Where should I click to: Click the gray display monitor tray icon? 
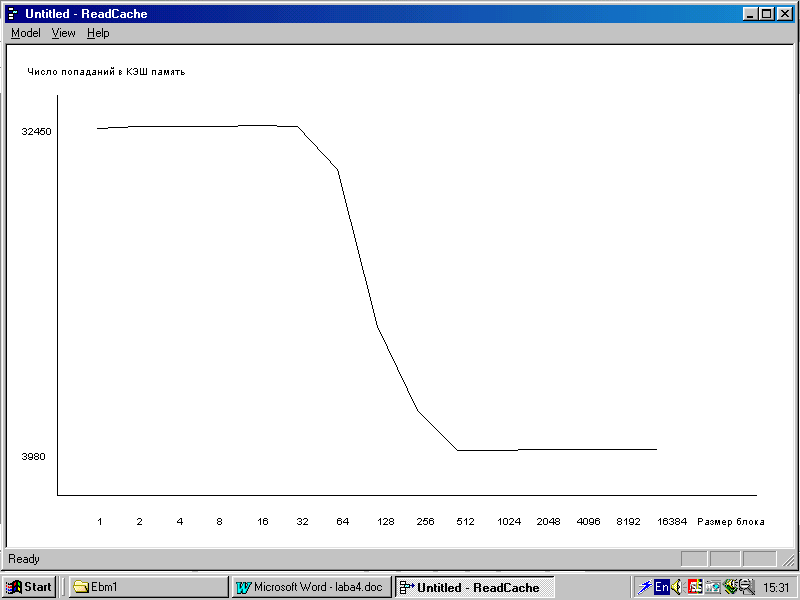(x=713, y=588)
